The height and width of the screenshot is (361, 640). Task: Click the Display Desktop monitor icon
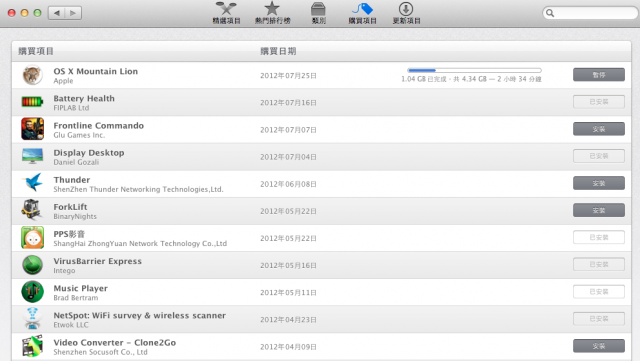click(32, 156)
